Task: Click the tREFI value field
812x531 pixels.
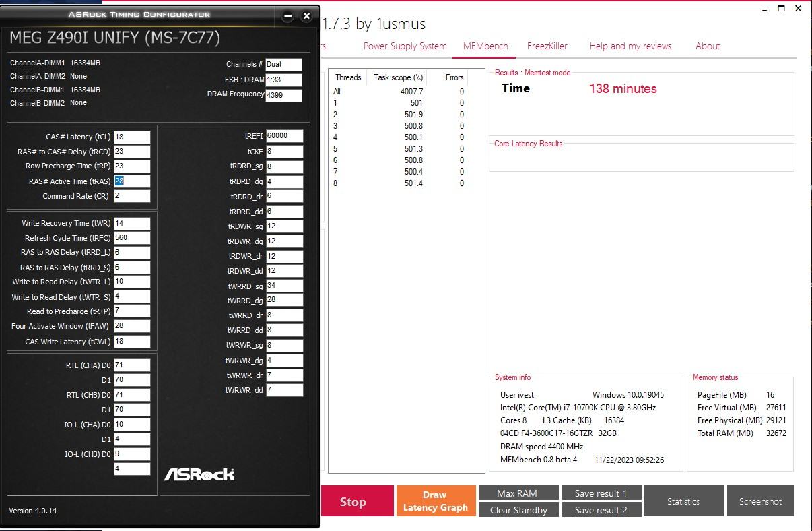Action: tap(284, 136)
